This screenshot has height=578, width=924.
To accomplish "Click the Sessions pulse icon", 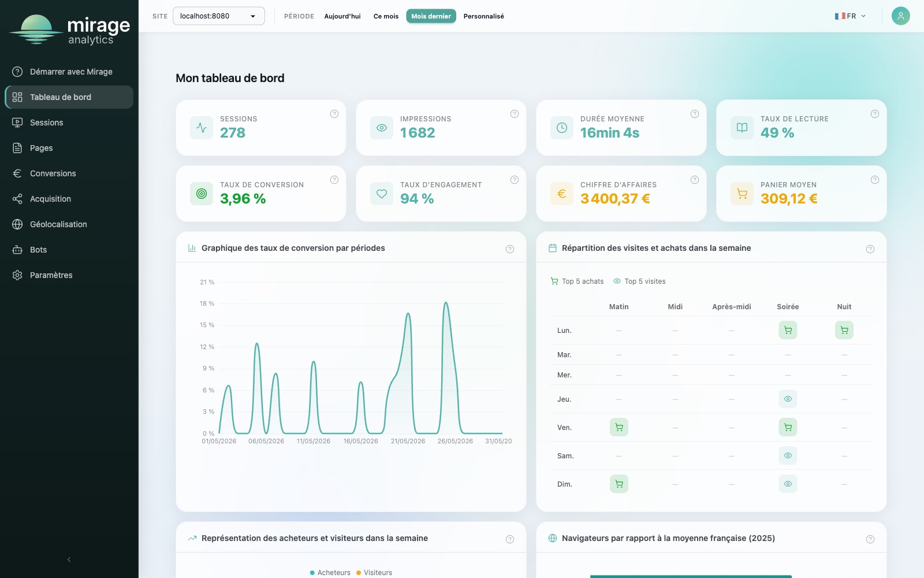I will tap(202, 128).
